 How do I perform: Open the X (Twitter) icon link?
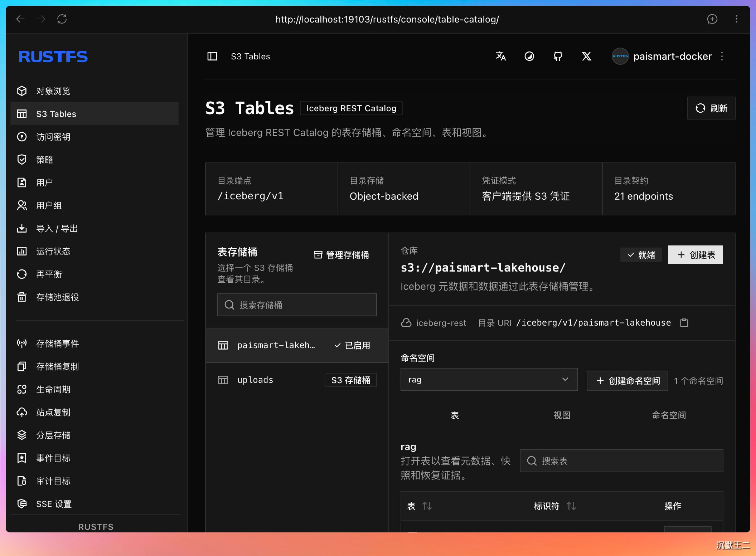[x=587, y=56]
